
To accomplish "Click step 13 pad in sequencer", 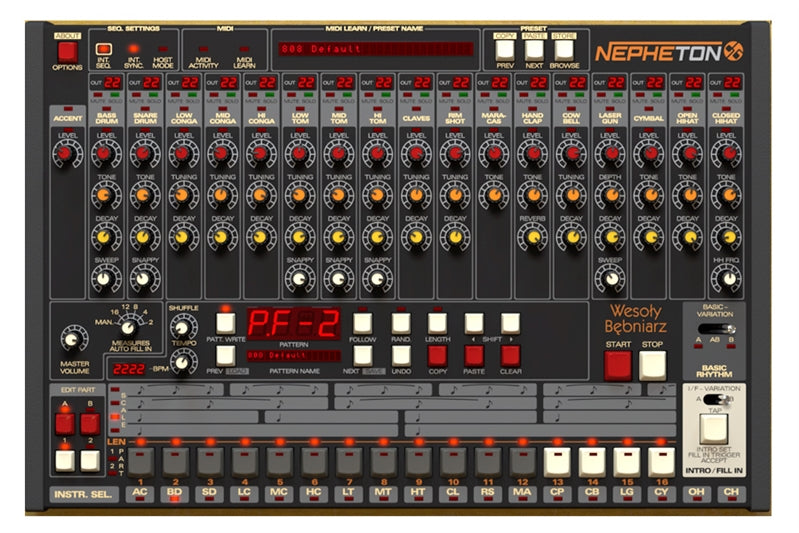I will [557, 461].
